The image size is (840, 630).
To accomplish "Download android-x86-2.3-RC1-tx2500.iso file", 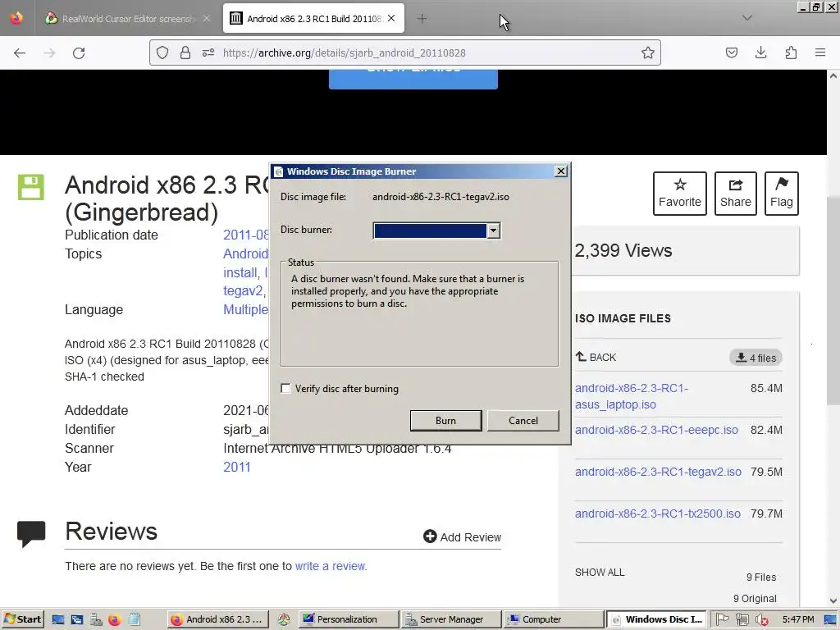I will point(657,514).
